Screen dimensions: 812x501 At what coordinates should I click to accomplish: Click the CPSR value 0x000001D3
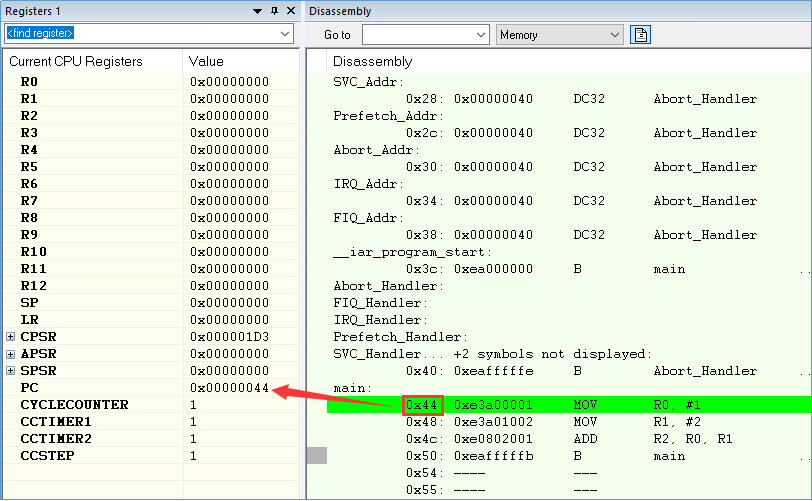click(229, 337)
